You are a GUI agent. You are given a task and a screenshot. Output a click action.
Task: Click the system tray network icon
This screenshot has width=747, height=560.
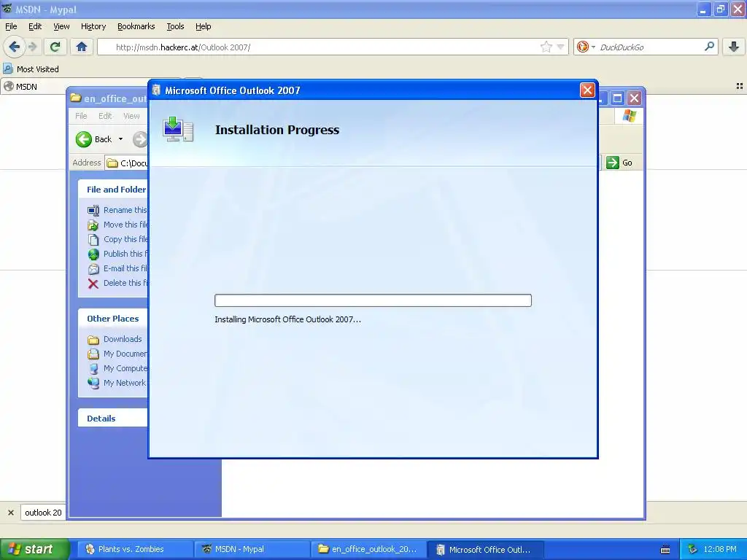pos(692,550)
